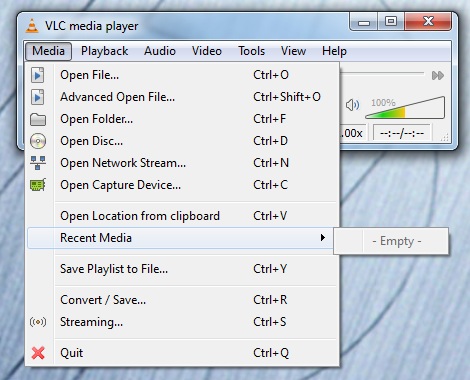Click the playback seek bar

tap(382, 73)
